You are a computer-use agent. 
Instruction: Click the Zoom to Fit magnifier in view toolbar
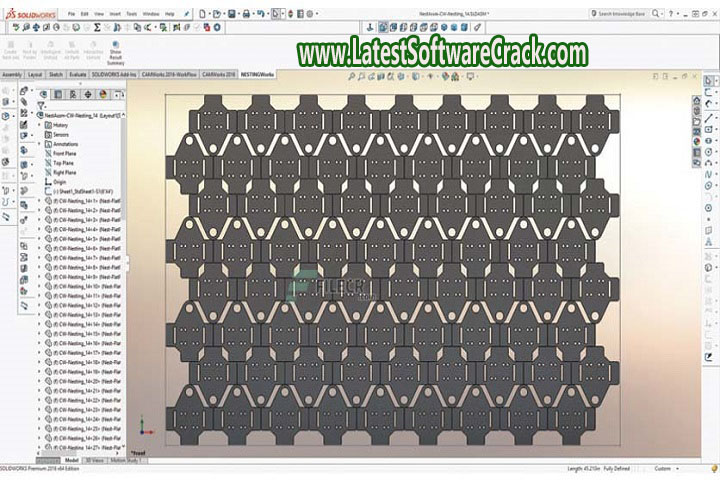pos(351,77)
